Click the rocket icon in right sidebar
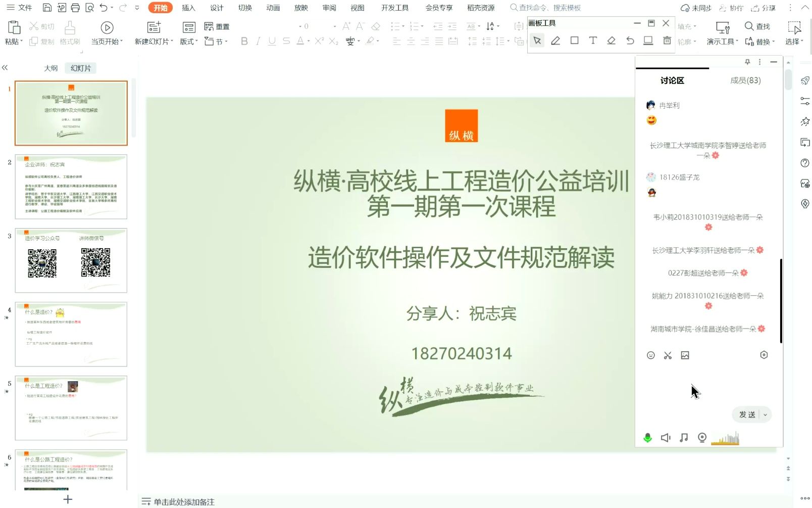Image resolution: width=812 pixels, height=508 pixels. 805,81
